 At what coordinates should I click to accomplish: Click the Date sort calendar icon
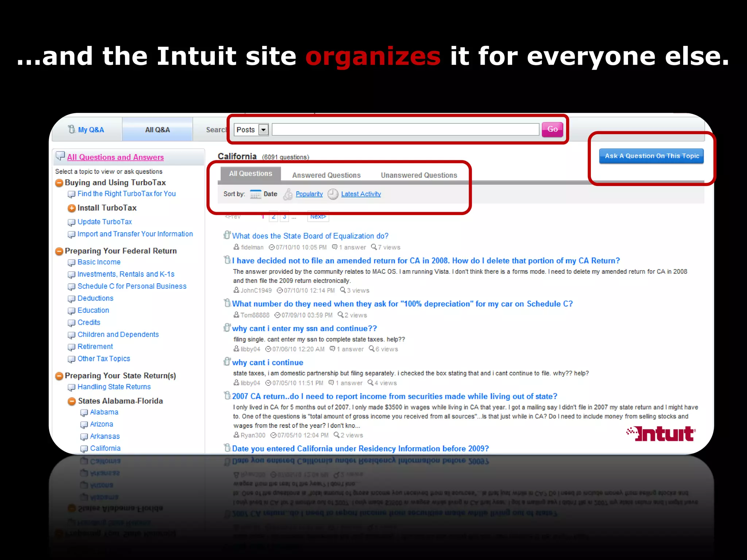255,194
